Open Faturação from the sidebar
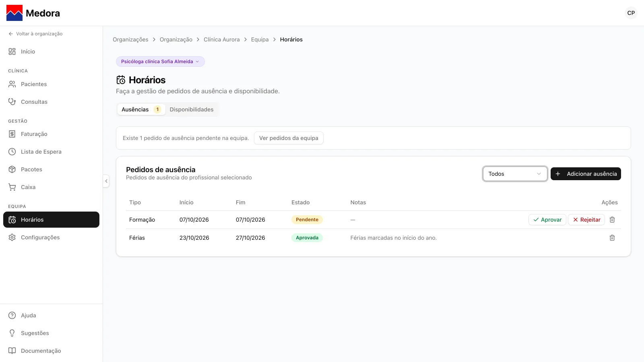644x362 pixels. [51, 134]
